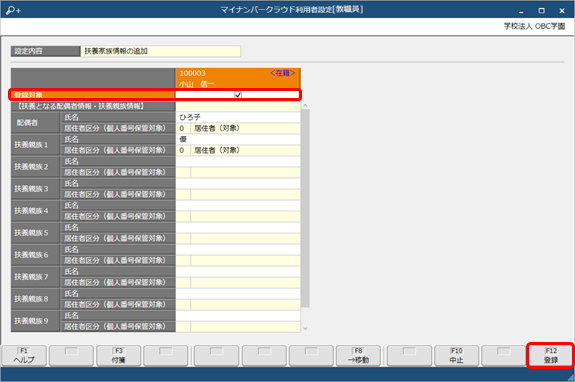575x382 pixels.
Task: Click employee header 100003 小山 信一
Action: [238, 78]
